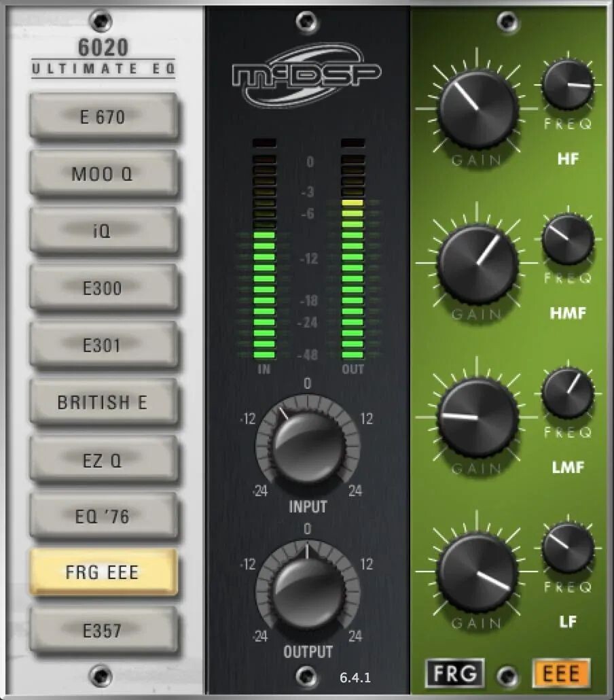Toggle the orange EEE mode button
Viewport: 614px width, 700px height.
pyautogui.click(x=561, y=673)
